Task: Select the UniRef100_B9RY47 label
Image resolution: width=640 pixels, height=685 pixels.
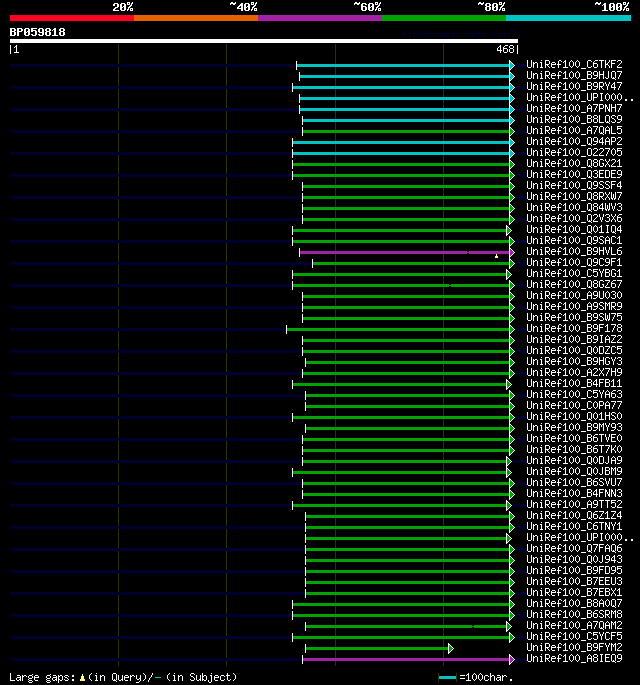Action: (574, 86)
